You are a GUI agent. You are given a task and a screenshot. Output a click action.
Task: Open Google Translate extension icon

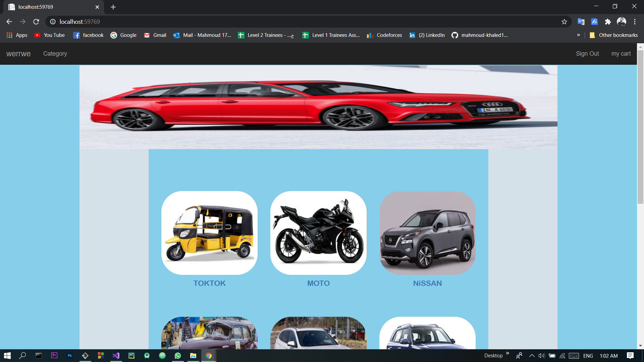click(x=581, y=22)
